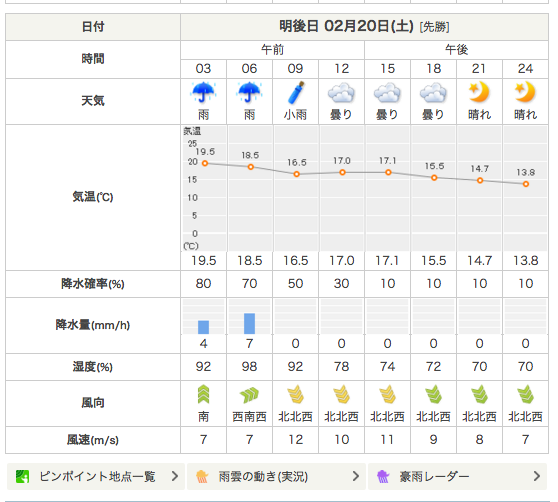Click the 風速(m/s) row label
Screen dimensions: 558x502
tap(93, 440)
